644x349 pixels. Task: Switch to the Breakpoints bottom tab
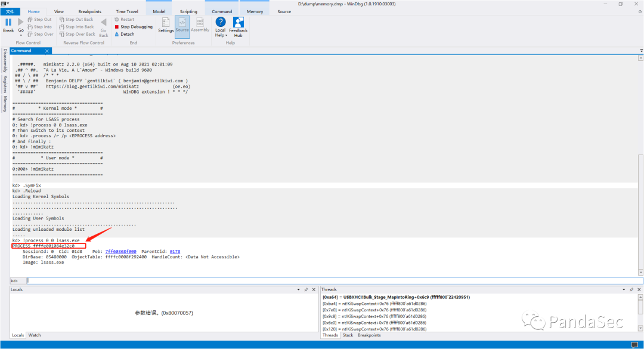pyautogui.click(x=369, y=335)
